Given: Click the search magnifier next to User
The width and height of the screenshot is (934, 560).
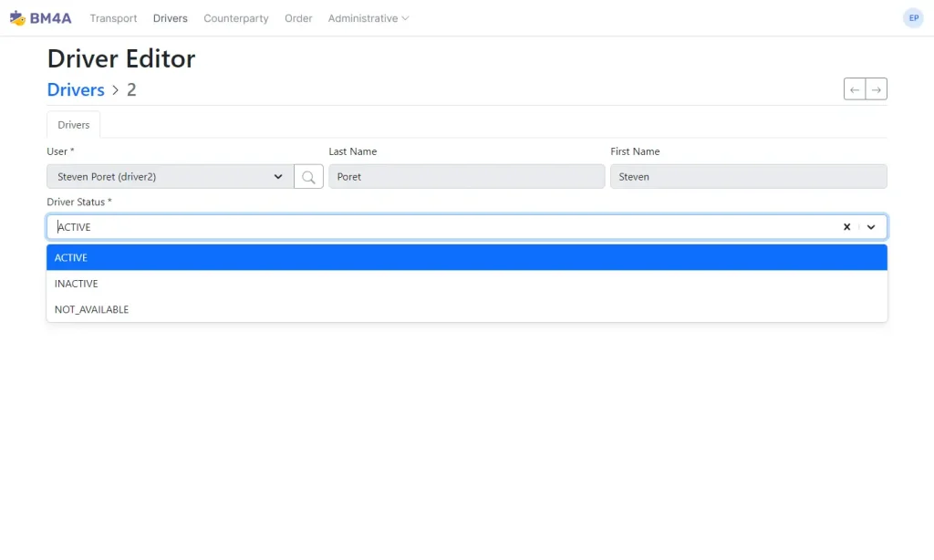Looking at the screenshot, I should (x=308, y=176).
